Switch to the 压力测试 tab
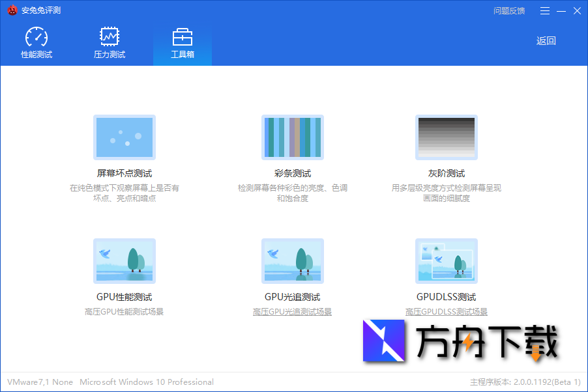 (109, 41)
